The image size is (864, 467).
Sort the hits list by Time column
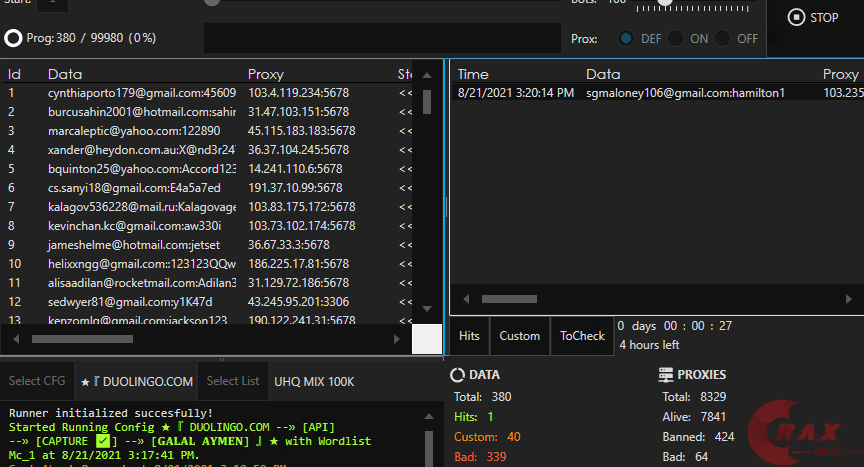[x=473, y=74]
